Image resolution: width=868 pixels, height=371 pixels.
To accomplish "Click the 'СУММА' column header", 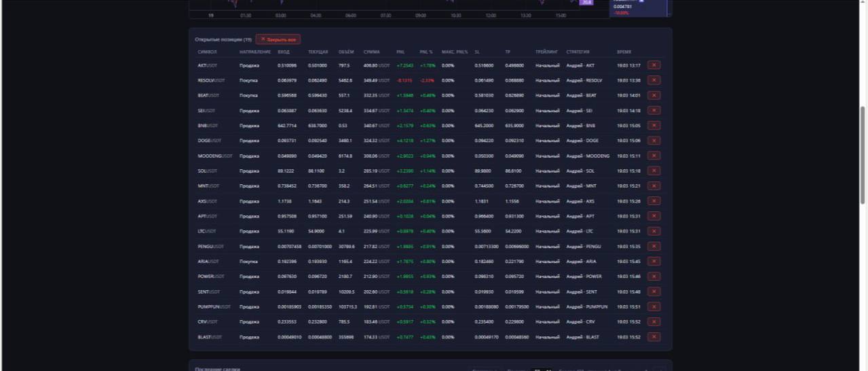I will 371,52.
